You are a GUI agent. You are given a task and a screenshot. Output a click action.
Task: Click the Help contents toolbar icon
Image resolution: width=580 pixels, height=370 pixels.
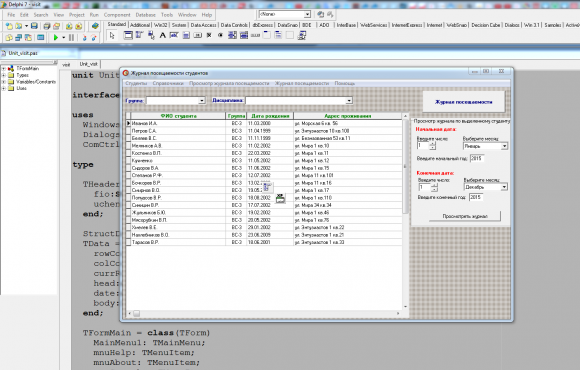point(95,26)
